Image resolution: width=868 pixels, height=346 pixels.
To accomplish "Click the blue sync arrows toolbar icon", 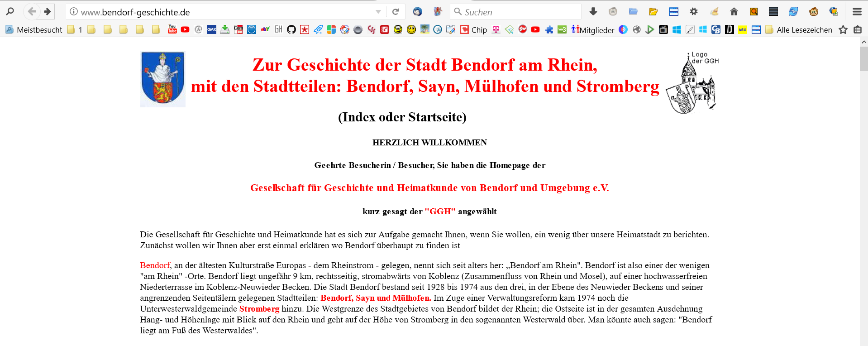I will tap(793, 11).
